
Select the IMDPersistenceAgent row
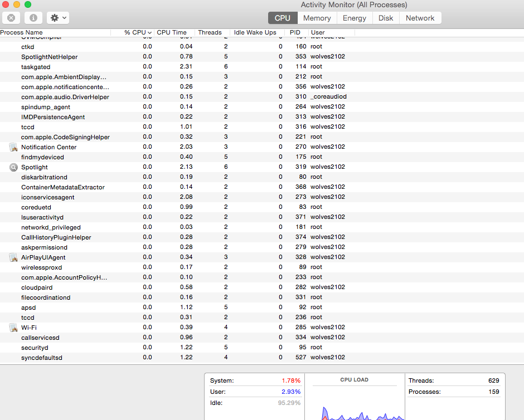pyautogui.click(x=262, y=117)
